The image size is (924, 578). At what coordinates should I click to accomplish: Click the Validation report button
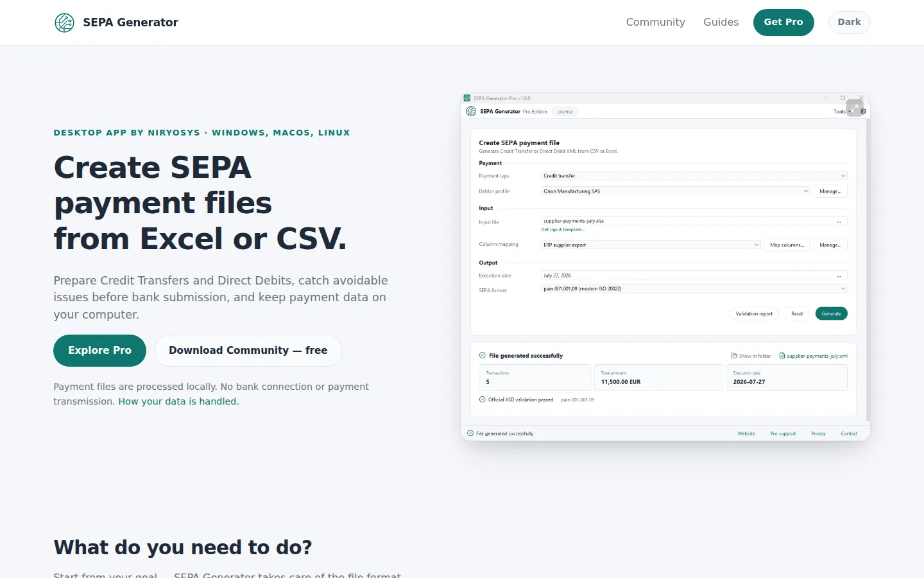(x=754, y=313)
